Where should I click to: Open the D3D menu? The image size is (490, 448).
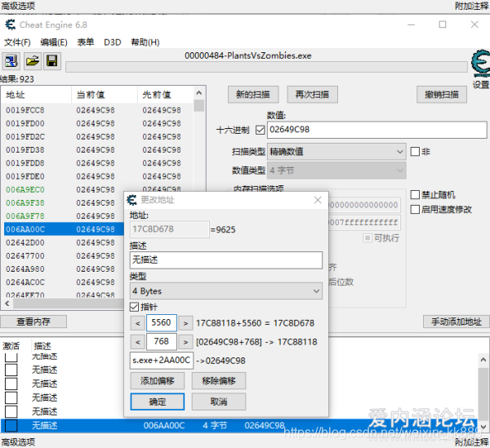113,42
